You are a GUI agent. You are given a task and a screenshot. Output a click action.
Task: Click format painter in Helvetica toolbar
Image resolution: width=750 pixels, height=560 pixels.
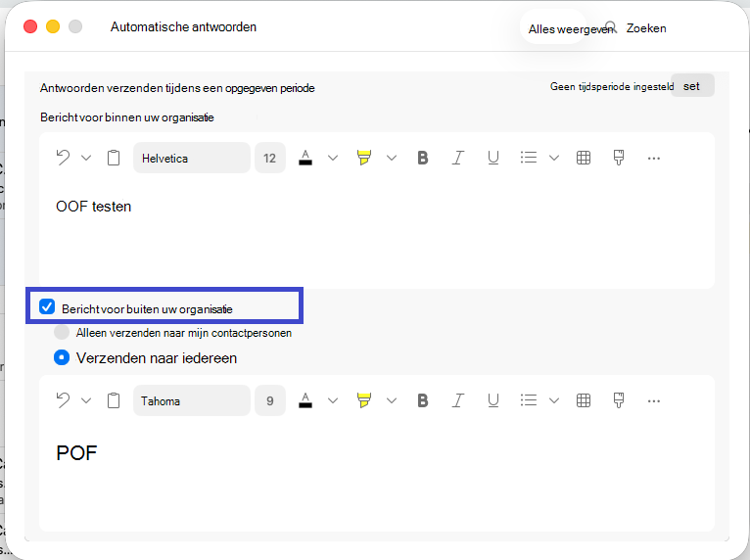(x=619, y=158)
